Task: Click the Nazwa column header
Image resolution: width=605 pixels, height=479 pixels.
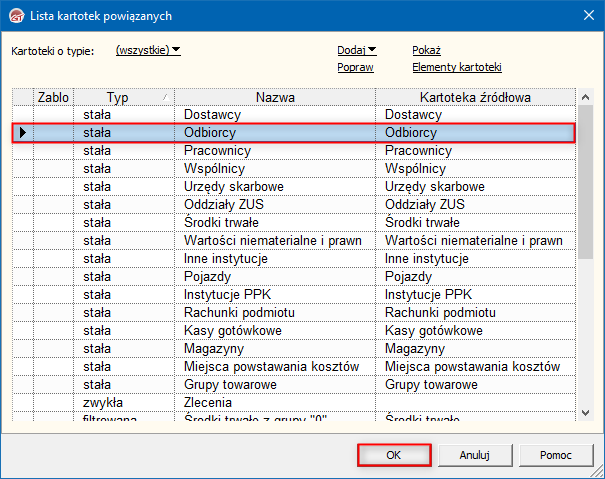Action: (x=275, y=97)
